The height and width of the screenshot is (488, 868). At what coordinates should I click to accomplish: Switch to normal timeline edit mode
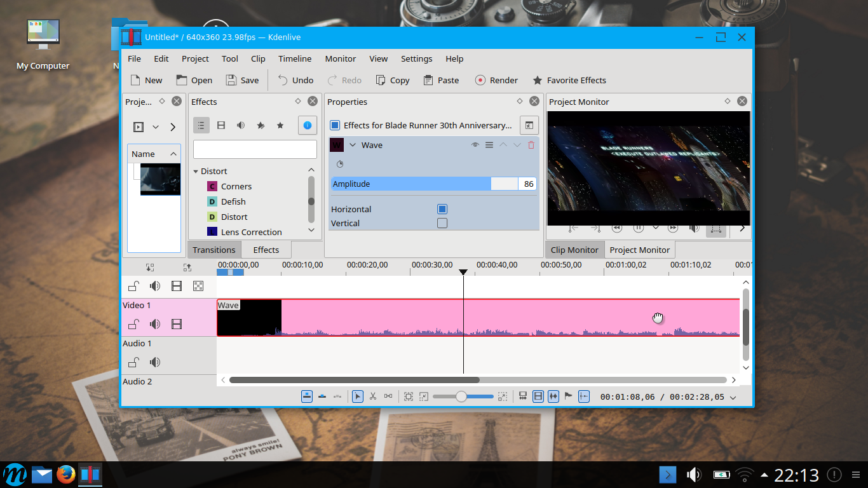pos(307,396)
